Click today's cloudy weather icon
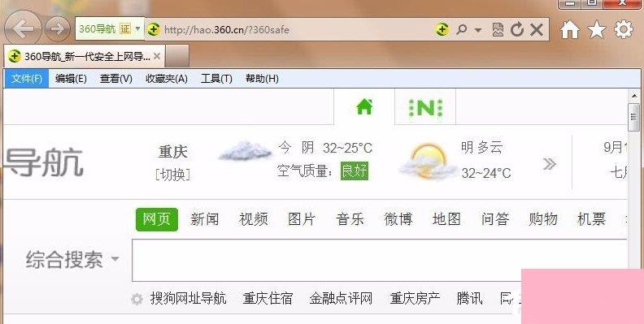The height and width of the screenshot is (324, 644). tap(245, 151)
